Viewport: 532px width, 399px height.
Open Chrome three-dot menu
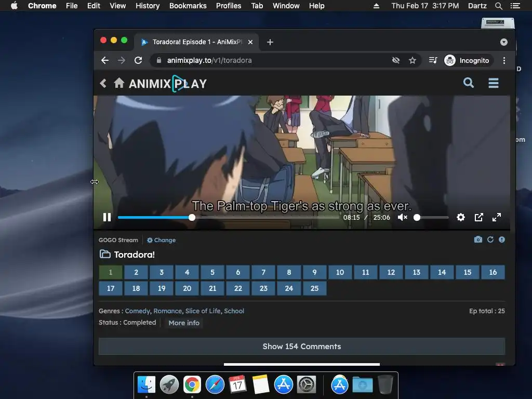coord(504,60)
